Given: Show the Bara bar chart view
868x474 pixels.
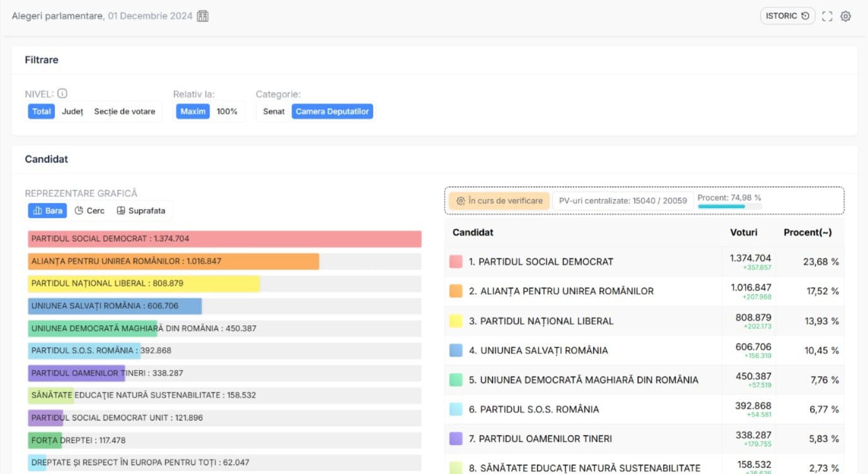Looking at the screenshot, I should [47, 211].
